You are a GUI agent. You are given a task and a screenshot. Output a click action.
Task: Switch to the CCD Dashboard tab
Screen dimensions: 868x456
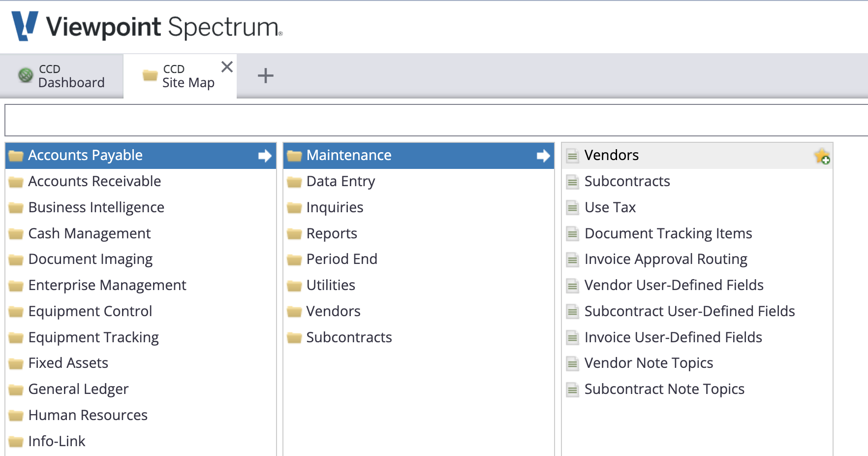62,76
